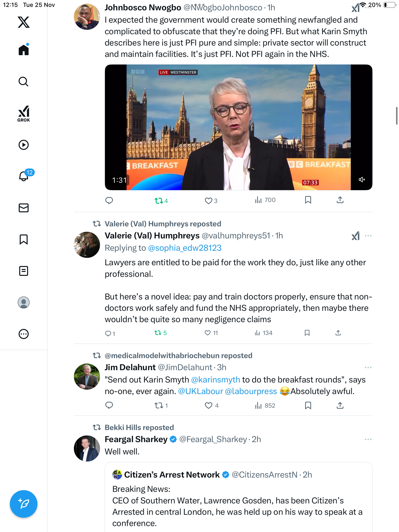Open the More circle menu in sidebar
This screenshot has width=399, height=532.
click(x=24, y=334)
